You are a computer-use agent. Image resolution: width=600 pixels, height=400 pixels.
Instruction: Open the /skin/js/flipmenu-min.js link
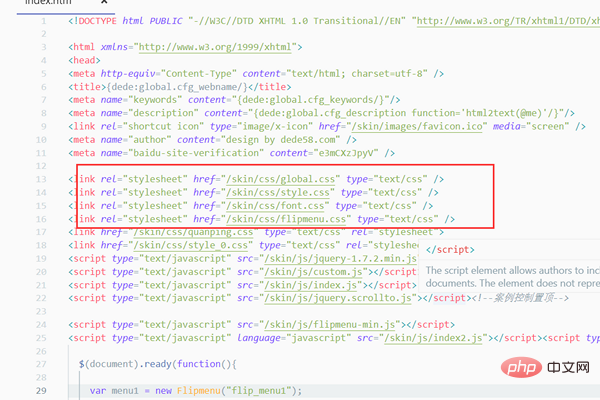(x=330, y=325)
